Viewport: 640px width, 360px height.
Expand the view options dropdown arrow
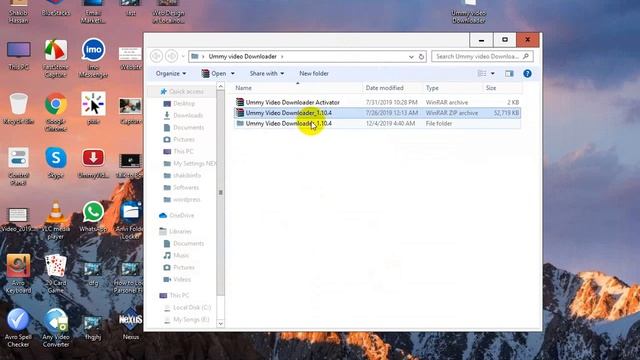point(493,73)
